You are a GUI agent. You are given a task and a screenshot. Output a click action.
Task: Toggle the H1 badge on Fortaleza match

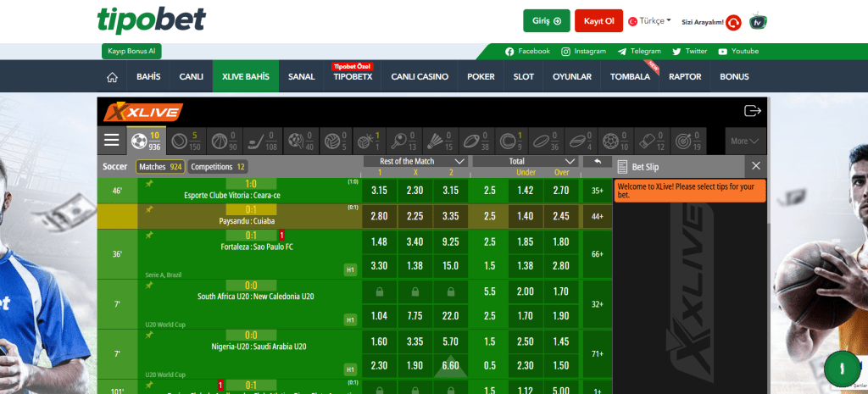(350, 269)
